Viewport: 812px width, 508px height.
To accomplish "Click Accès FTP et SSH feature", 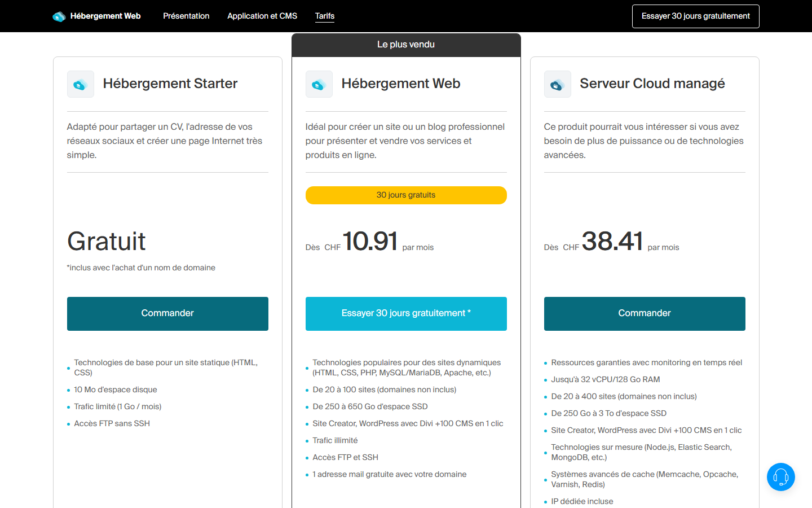I will pyautogui.click(x=346, y=457).
